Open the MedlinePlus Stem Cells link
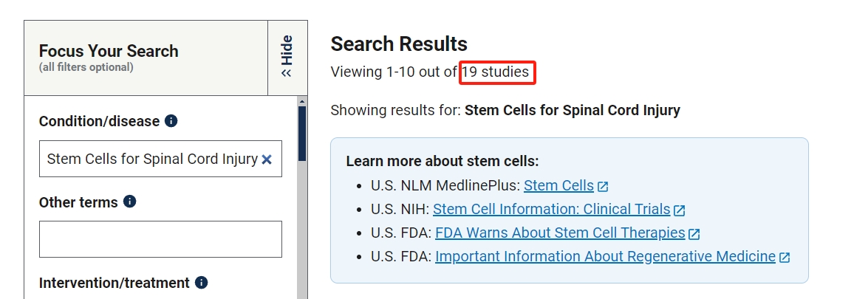This screenshot has height=299, width=868. (558, 186)
